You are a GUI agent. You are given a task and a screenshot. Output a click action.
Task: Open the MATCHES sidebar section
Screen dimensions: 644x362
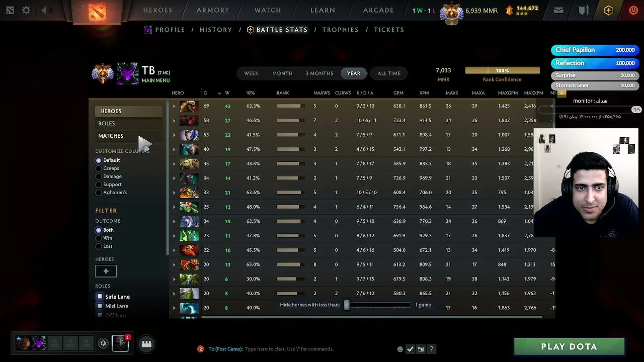(x=128, y=136)
